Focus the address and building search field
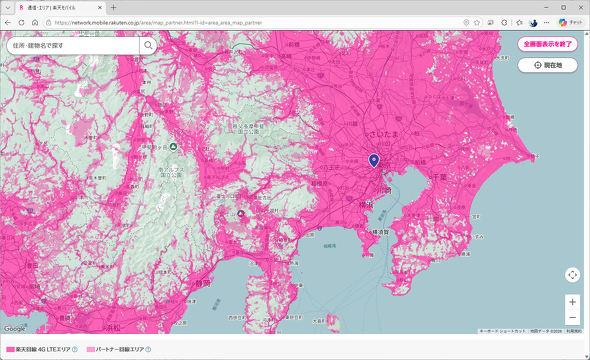This screenshot has height=360, width=590. click(x=73, y=46)
